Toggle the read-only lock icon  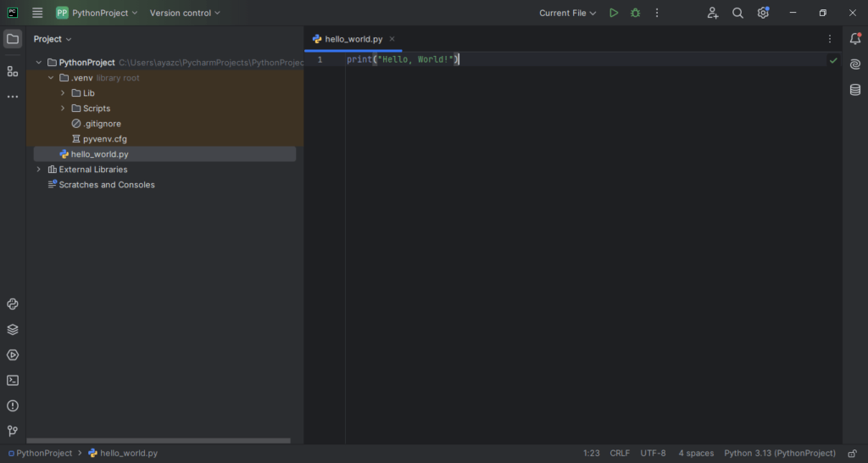pyautogui.click(x=853, y=453)
